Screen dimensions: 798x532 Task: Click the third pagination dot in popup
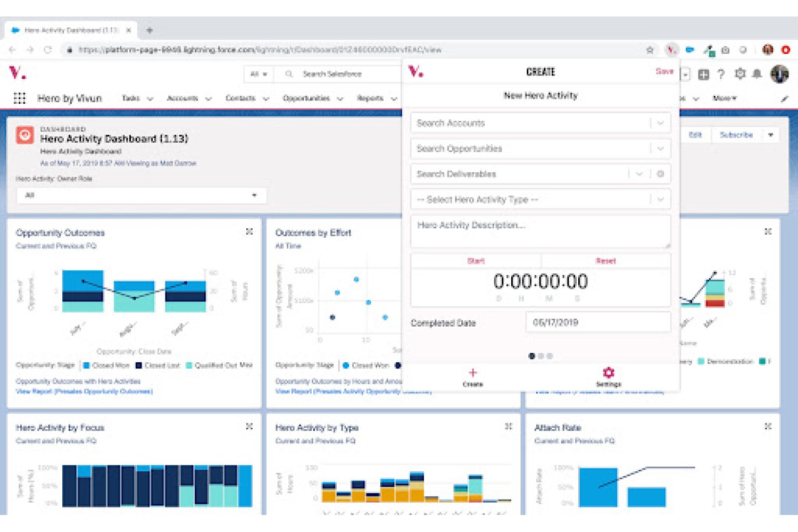(x=550, y=356)
